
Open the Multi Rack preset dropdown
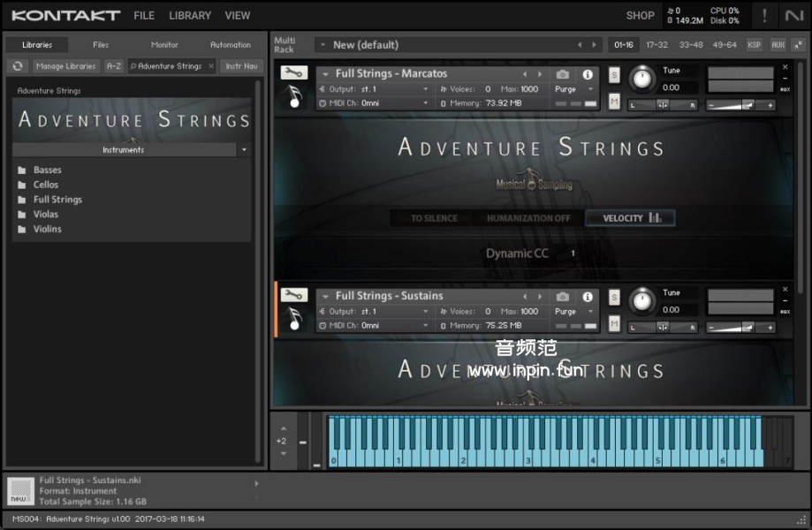pos(323,45)
